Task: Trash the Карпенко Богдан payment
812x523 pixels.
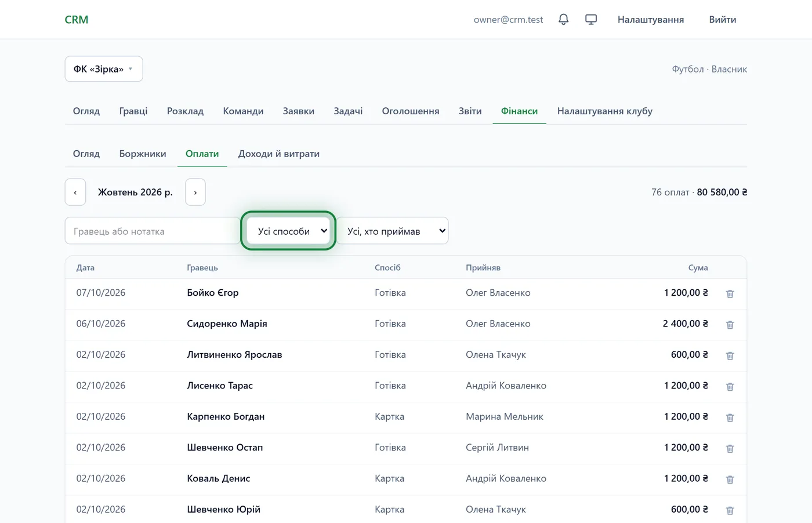Action: [x=730, y=417]
